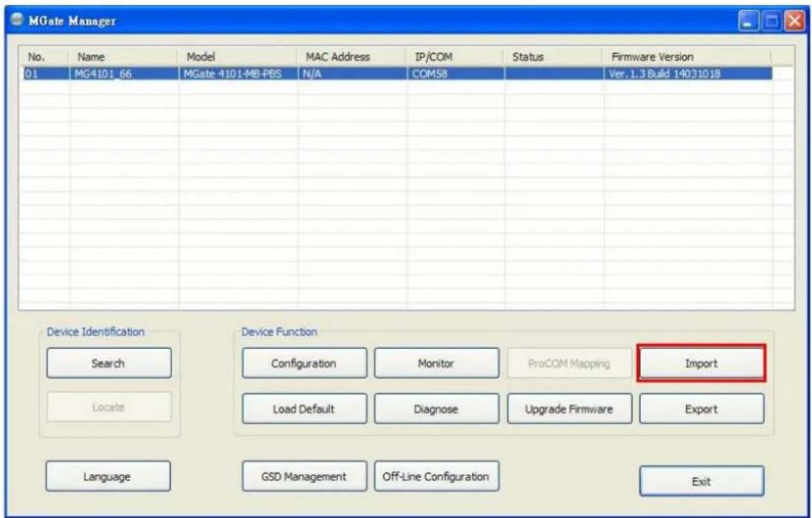The image size is (812, 518).
Task: Change the Language setting
Action: [108, 476]
